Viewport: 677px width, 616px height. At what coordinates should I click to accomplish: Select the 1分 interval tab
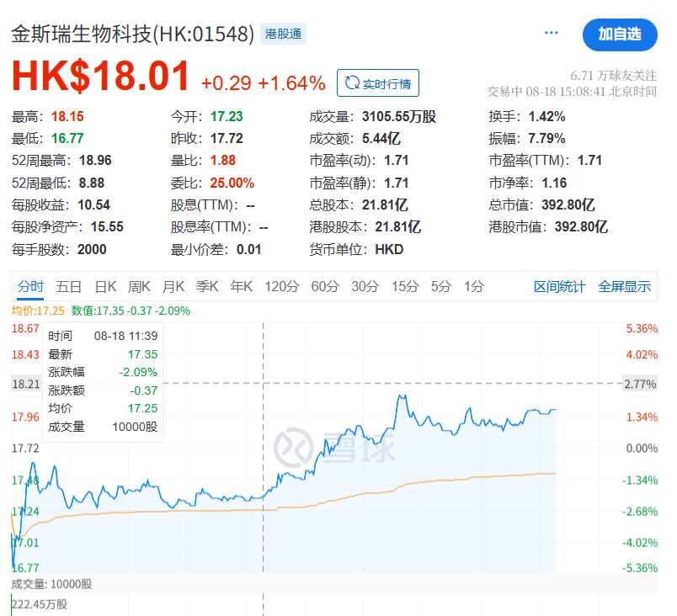click(x=474, y=287)
